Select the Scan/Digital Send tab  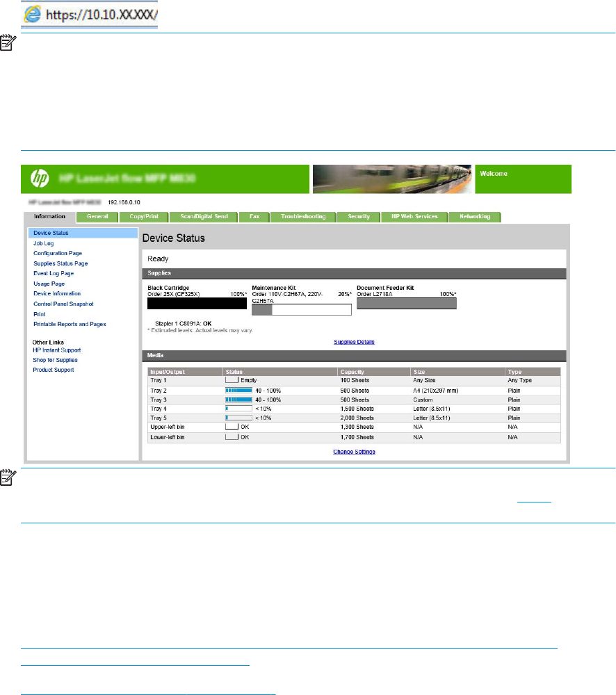click(x=204, y=216)
